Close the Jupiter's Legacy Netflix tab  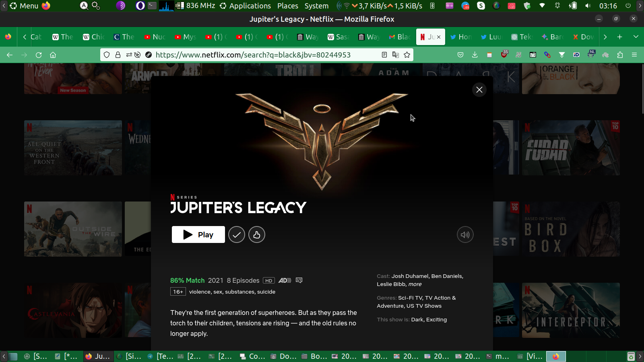click(x=439, y=37)
